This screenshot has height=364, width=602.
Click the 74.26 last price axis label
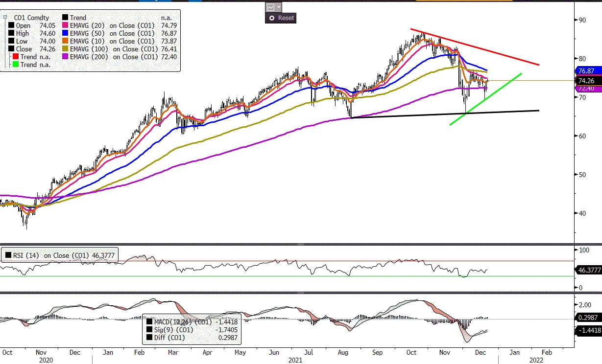(586, 80)
